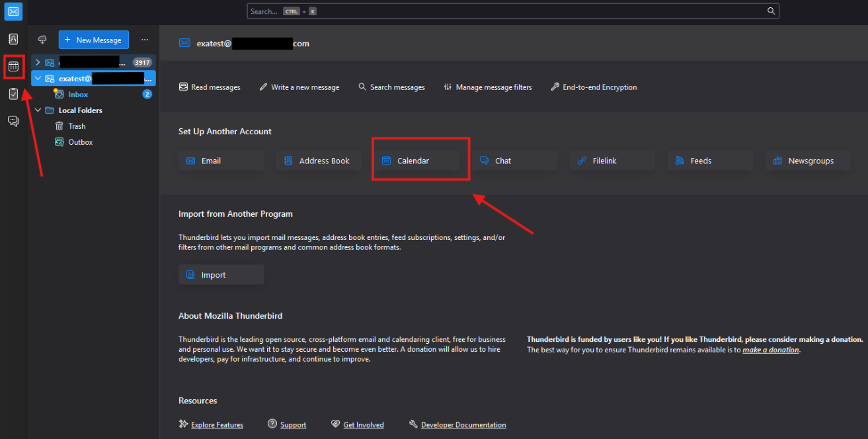Click in the global Search field
The height and width of the screenshot is (439, 868).
click(x=513, y=11)
